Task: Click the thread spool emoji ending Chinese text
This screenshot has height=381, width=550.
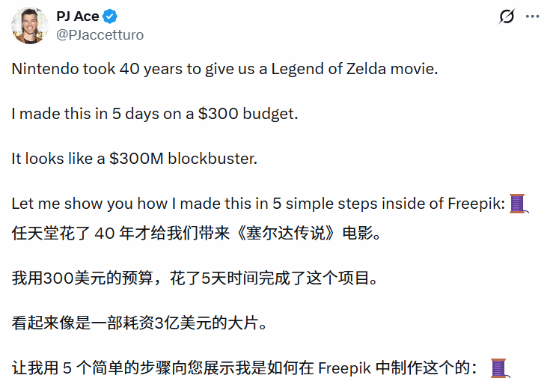Action: (499, 368)
